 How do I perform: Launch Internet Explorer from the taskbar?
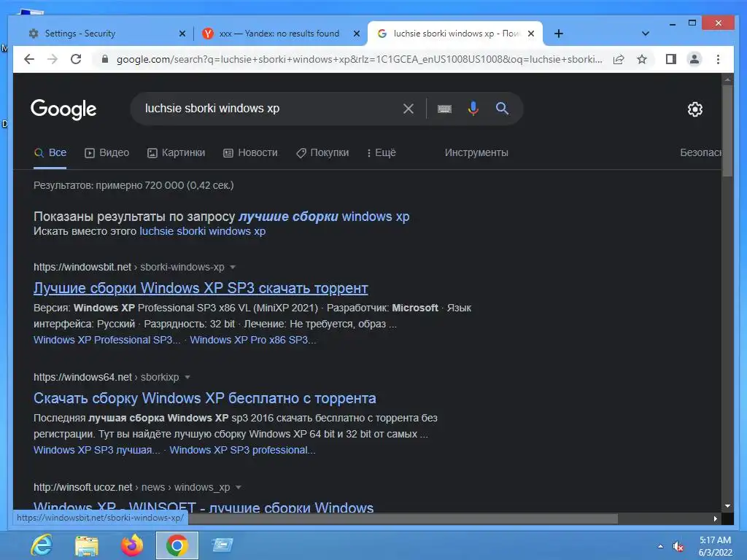[42, 545]
